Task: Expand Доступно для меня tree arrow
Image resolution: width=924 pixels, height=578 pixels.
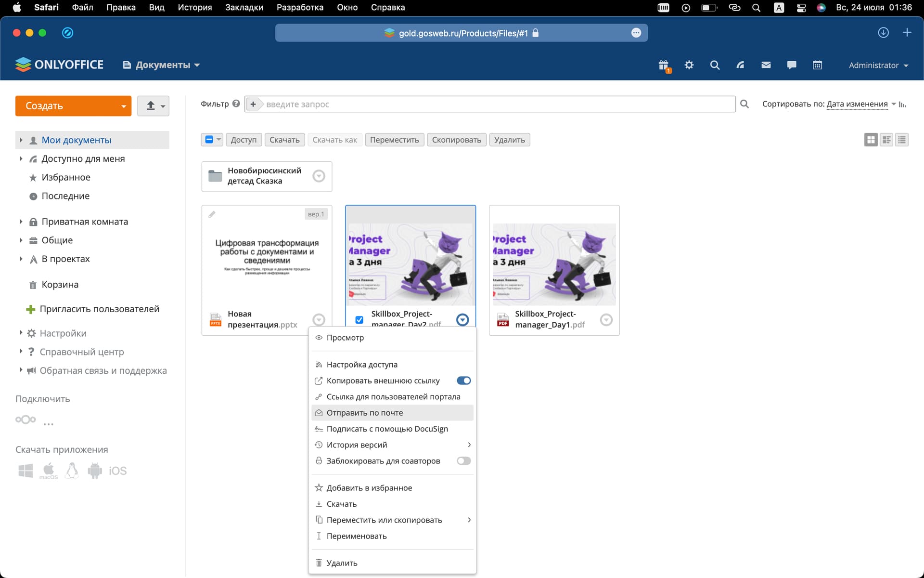Action: pyautogui.click(x=21, y=158)
